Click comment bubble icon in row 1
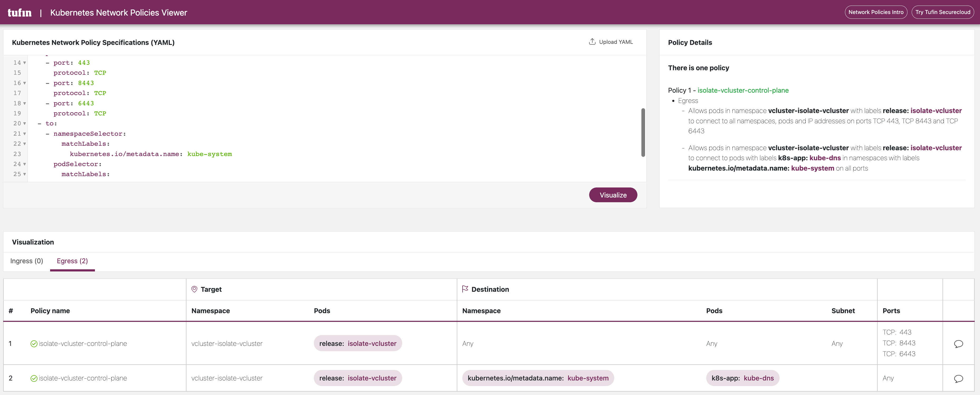The image size is (980, 395). [958, 344]
